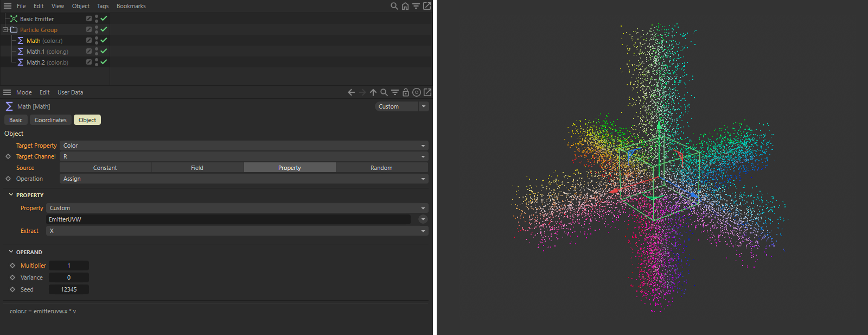This screenshot has height=335, width=868.
Task: Open the Target Property Color dropdown
Action: click(244, 146)
